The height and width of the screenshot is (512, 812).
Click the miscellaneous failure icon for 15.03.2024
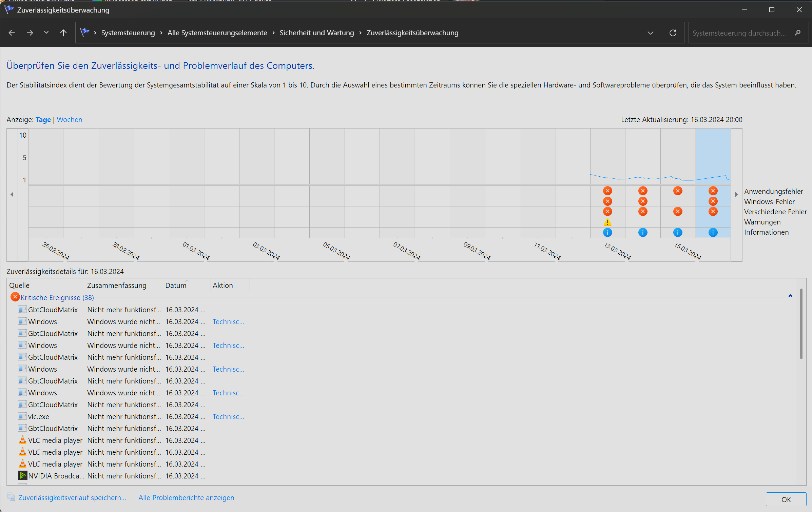click(677, 212)
